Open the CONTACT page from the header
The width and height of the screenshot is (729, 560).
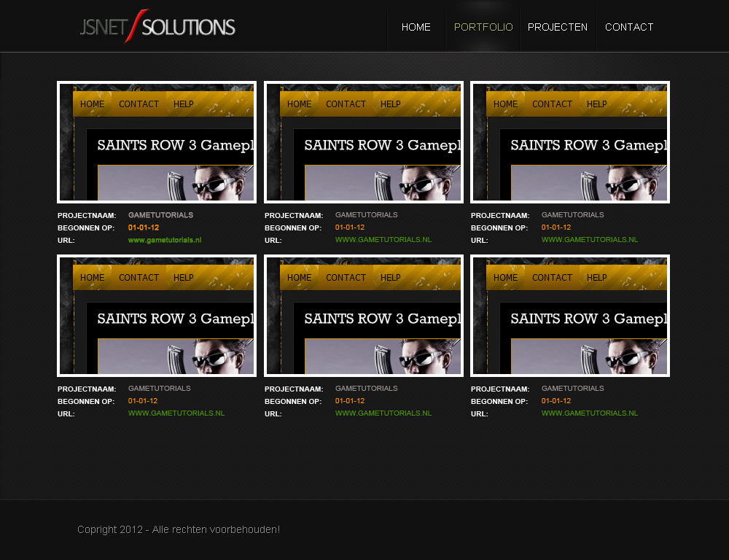[x=629, y=27]
